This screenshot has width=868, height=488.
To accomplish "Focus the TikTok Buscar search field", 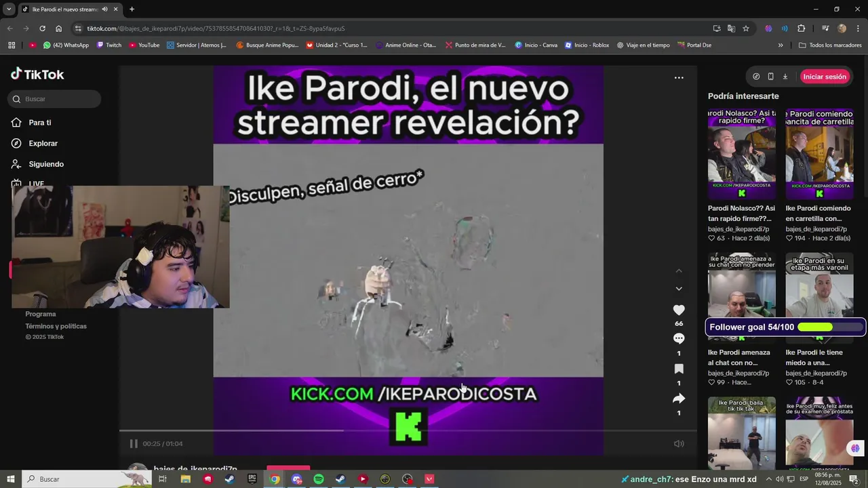I will (x=54, y=99).
